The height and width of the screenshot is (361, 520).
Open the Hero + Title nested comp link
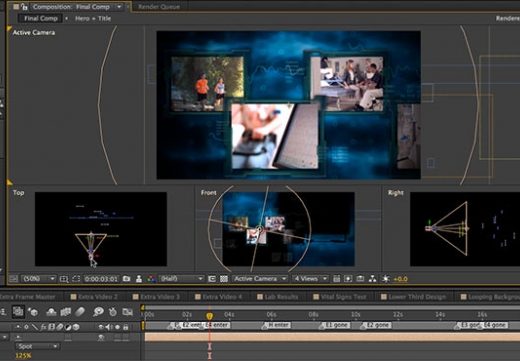pos(93,18)
